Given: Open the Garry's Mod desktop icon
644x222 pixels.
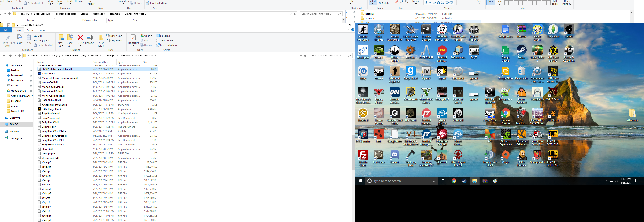Looking at the screenshot, I should 411,73.
